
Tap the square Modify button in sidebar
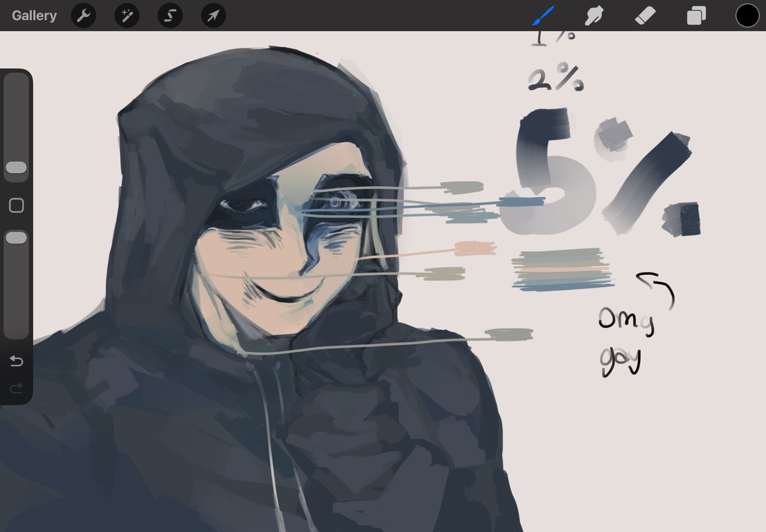point(17,205)
